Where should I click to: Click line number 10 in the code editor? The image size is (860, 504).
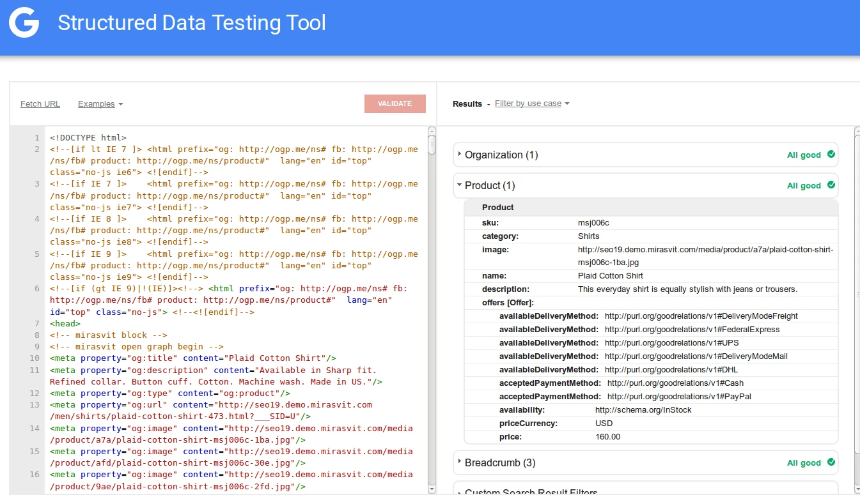pos(36,358)
